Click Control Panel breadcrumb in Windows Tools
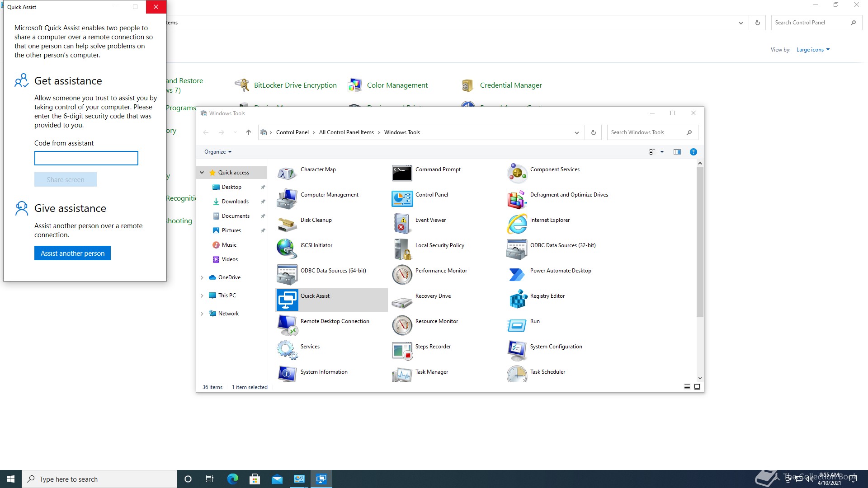Image resolution: width=868 pixels, height=488 pixels. pos(292,132)
